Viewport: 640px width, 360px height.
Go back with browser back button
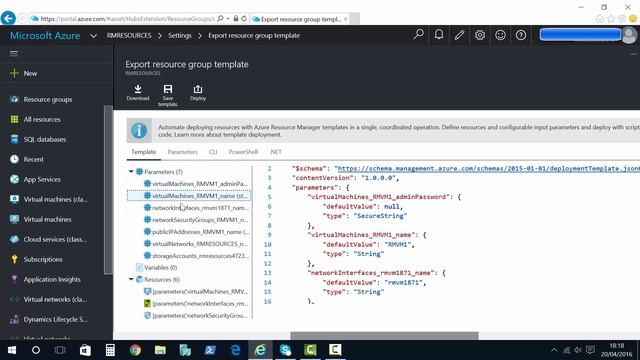8,18
